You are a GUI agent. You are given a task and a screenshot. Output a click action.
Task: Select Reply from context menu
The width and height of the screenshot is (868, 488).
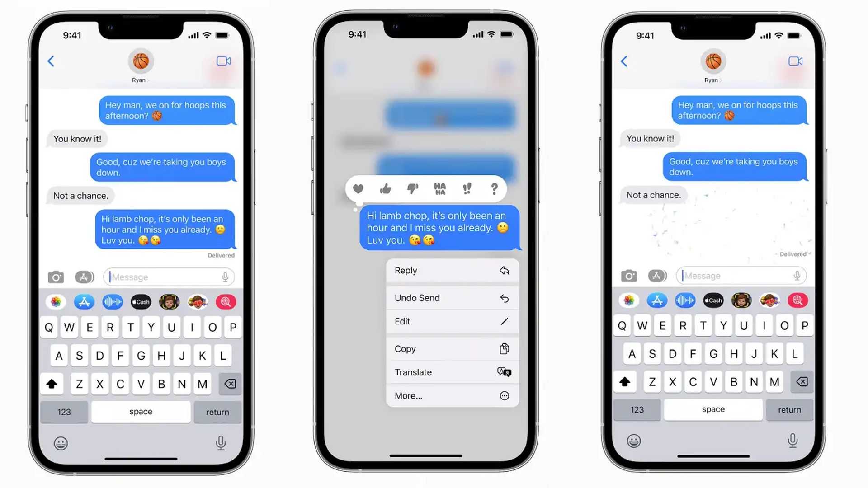pos(451,270)
